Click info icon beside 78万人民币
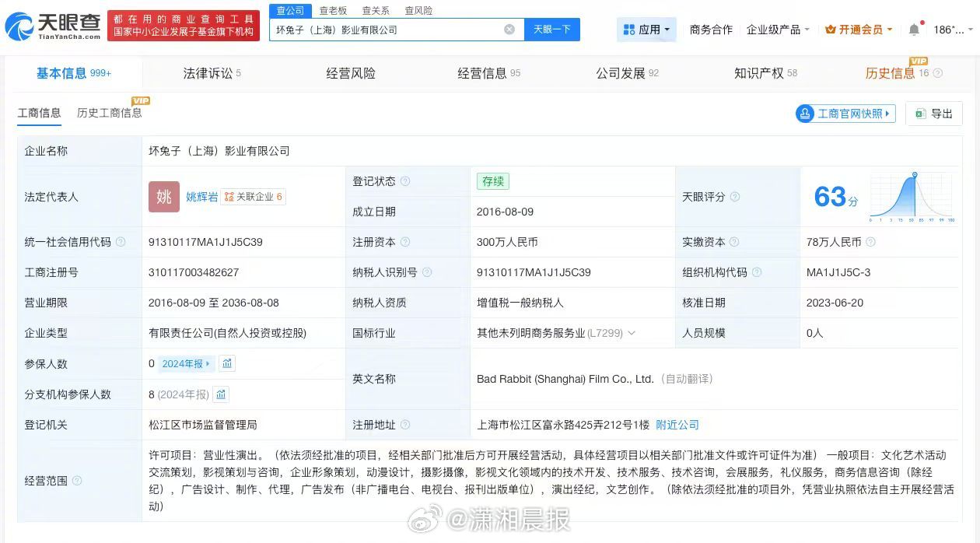The height and width of the screenshot is (543, 980). (x=870, y=242)
